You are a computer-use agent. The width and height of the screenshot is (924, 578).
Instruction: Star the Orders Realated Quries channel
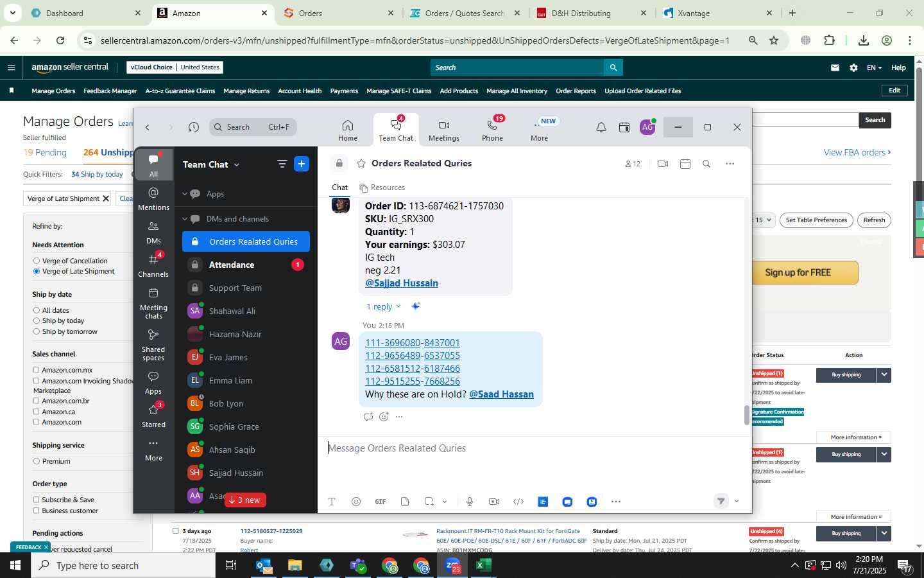point(361,164)
